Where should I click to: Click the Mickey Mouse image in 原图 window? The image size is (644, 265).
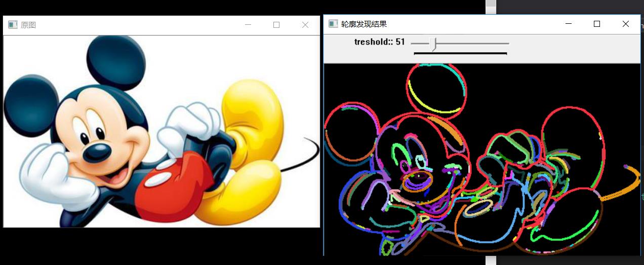click(x=162, y=131)
